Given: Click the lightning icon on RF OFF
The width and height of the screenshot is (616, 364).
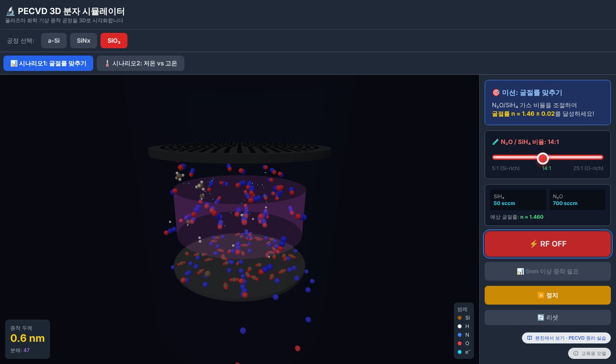Looking at the screenshot, I should [x=533, y=244].
